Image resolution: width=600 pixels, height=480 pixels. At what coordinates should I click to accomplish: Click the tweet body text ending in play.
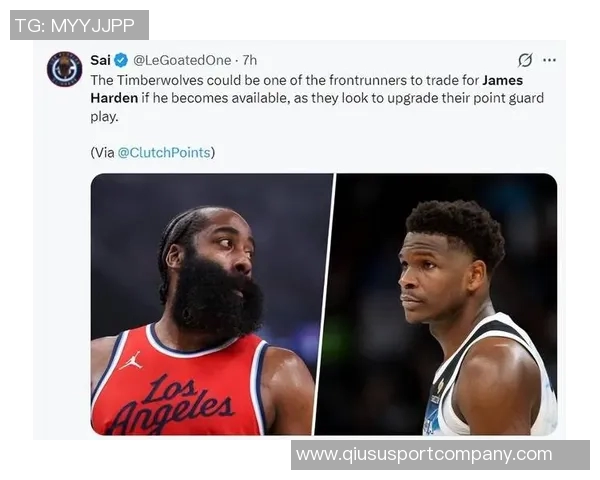point(318,98)
